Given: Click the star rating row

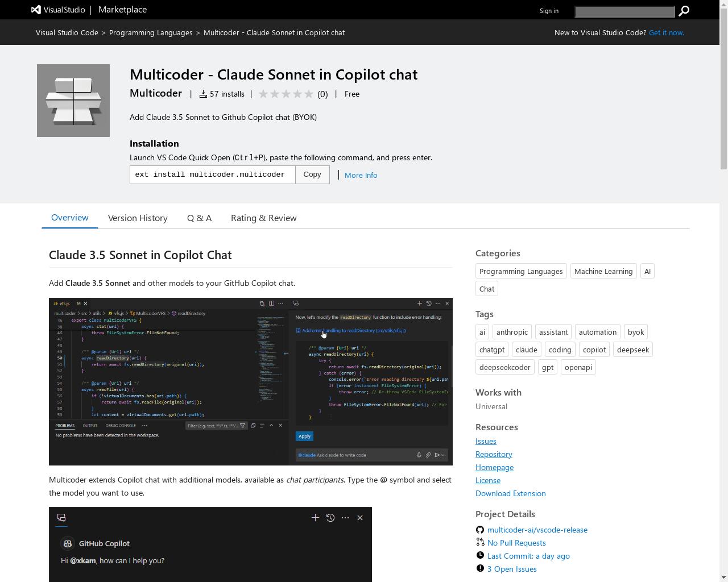Looking at the screenshot, I should (x=286, y=94).
